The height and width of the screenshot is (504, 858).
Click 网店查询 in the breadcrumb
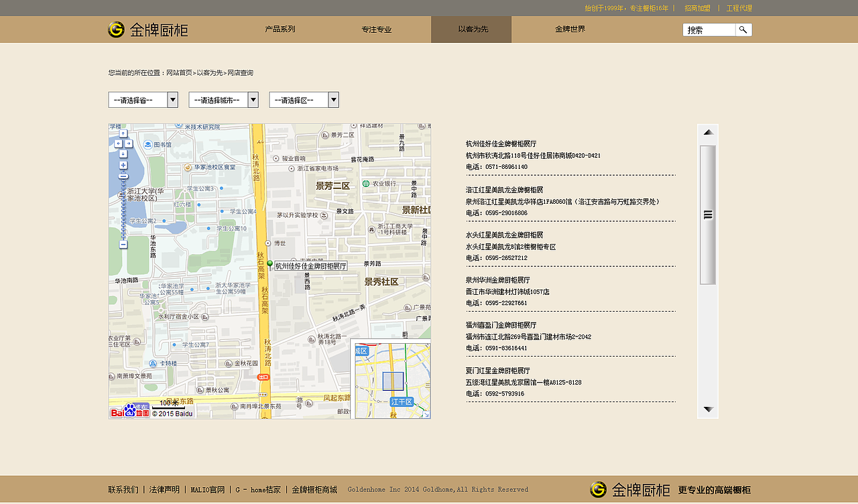pyautogui.click(x=241, y=72)
